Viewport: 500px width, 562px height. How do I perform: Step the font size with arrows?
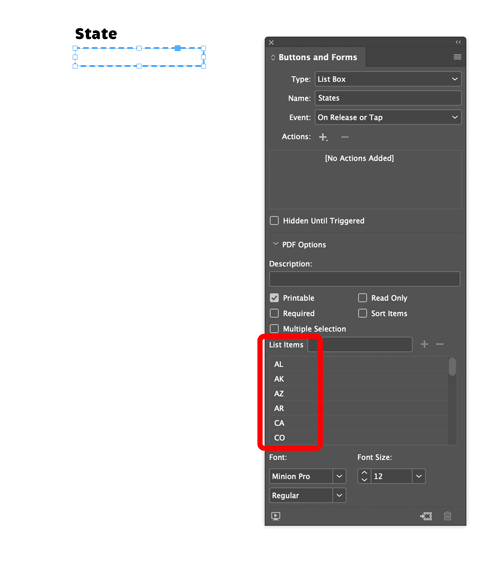[x=364, y=476]
